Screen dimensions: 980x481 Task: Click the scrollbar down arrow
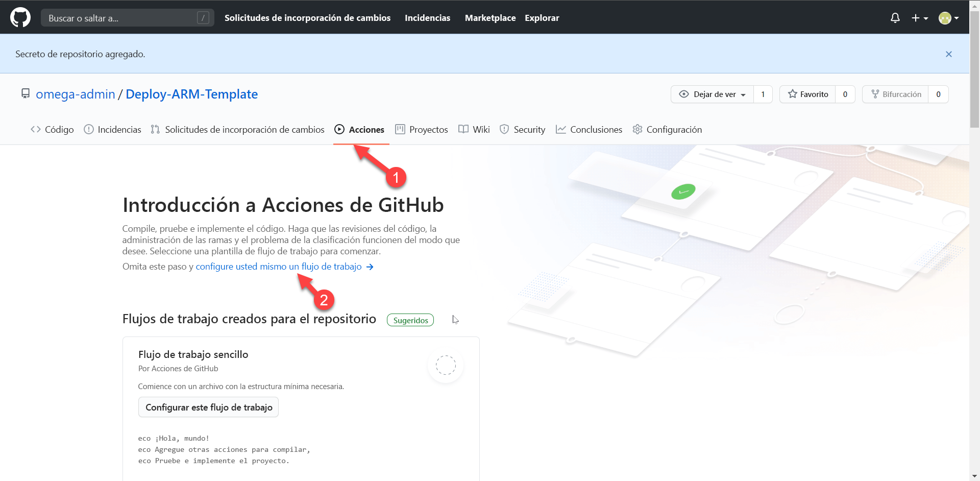click(x=974, y=476)
